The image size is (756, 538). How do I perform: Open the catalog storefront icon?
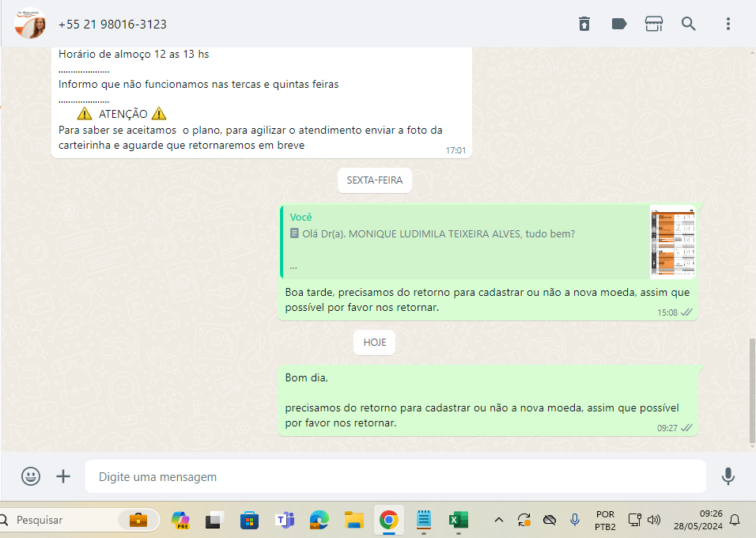[654, 24]
